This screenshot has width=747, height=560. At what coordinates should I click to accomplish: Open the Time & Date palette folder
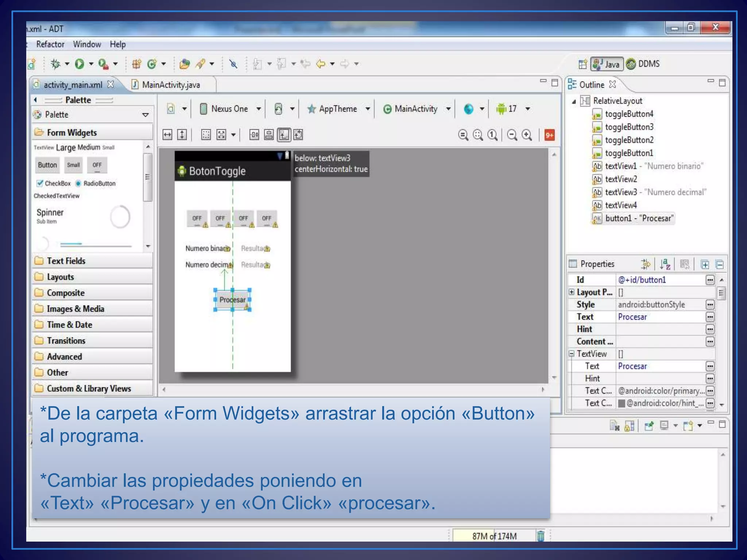[x=92, y=324]
